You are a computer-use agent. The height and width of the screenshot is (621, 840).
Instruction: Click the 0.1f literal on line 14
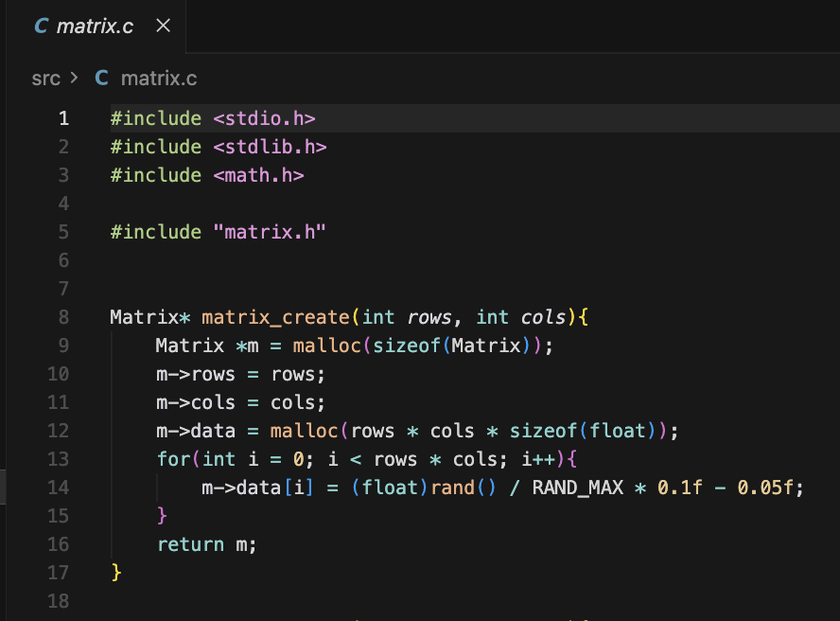680,488
